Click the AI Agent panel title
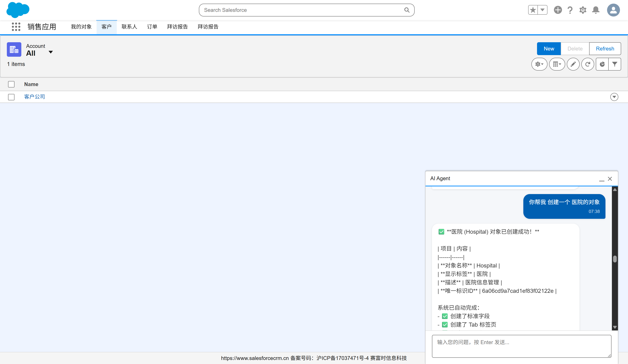This screenshot has height=364, width=628. (x=440, y=179)
